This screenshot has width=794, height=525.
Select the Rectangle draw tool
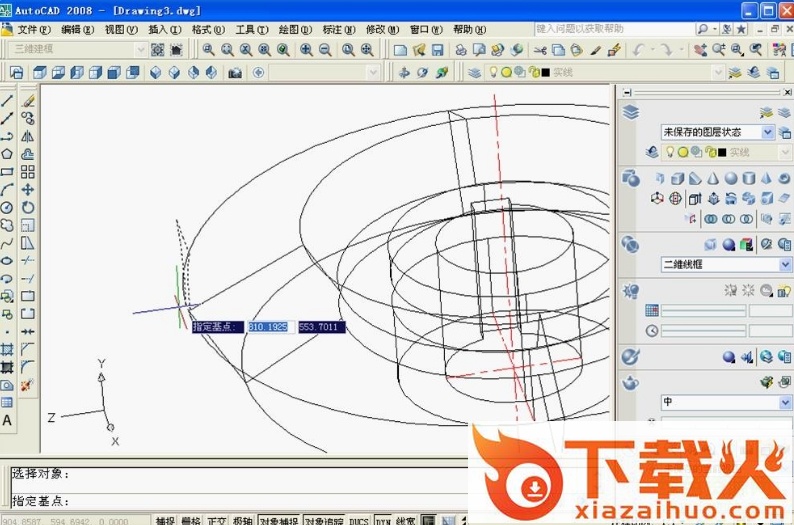pos(7,172)
